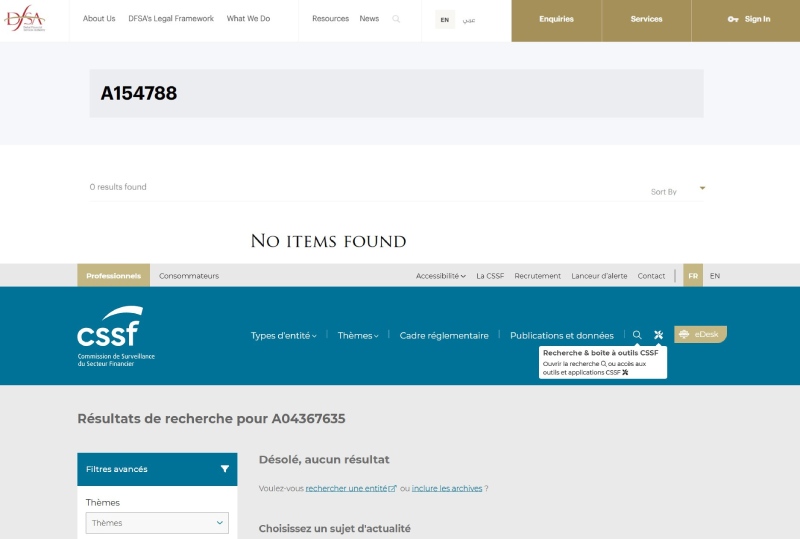Open the CSSF tools wrench icon
800x539 pixels.
(658, 335)
